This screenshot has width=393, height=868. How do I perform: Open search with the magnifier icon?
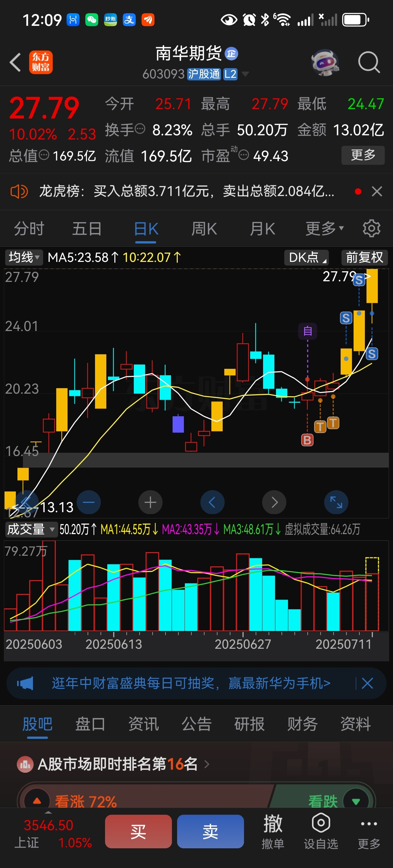[x=369, y=62]
